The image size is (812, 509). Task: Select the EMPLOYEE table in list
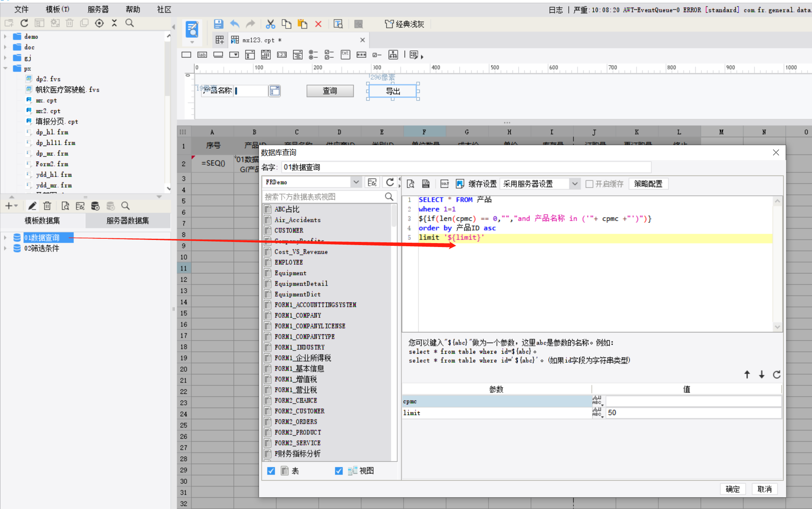click(x=288, y=262)
